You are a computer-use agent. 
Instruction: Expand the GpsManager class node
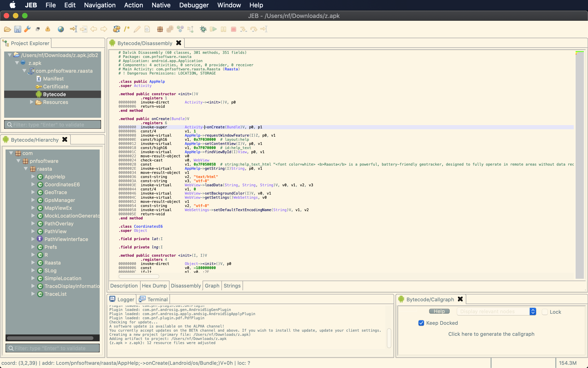[x=33, y=200]
